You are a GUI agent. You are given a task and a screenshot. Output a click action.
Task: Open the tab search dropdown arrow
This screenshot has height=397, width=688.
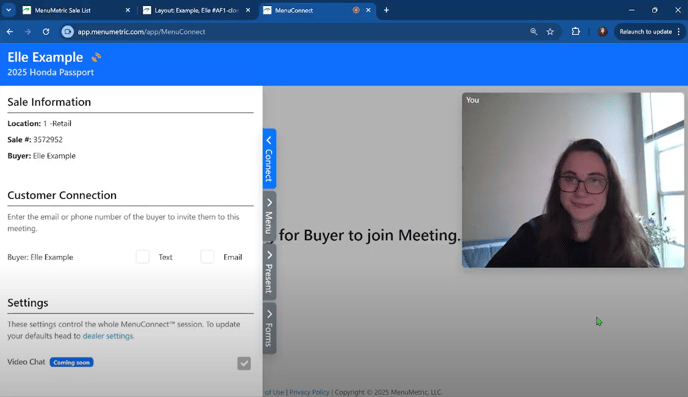click(8, 10)
